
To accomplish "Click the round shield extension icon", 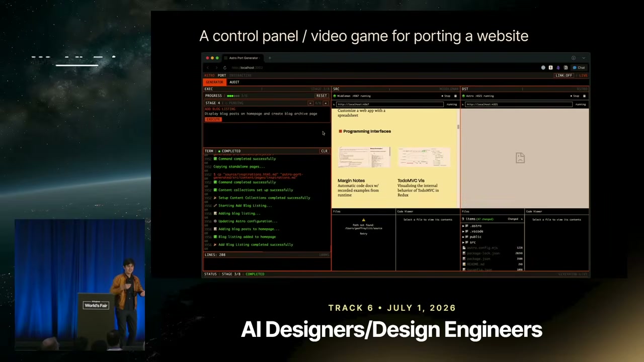I will 543,68.
